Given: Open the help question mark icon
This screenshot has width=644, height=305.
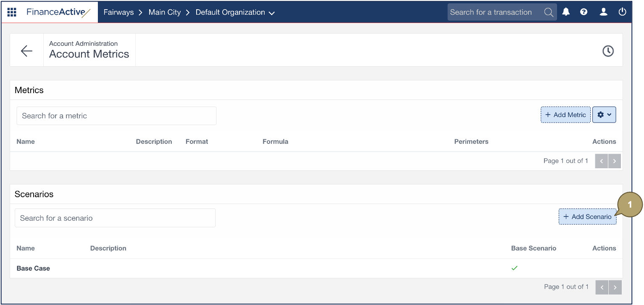Looking at the screenshot, I should click(x=584, y=12).
